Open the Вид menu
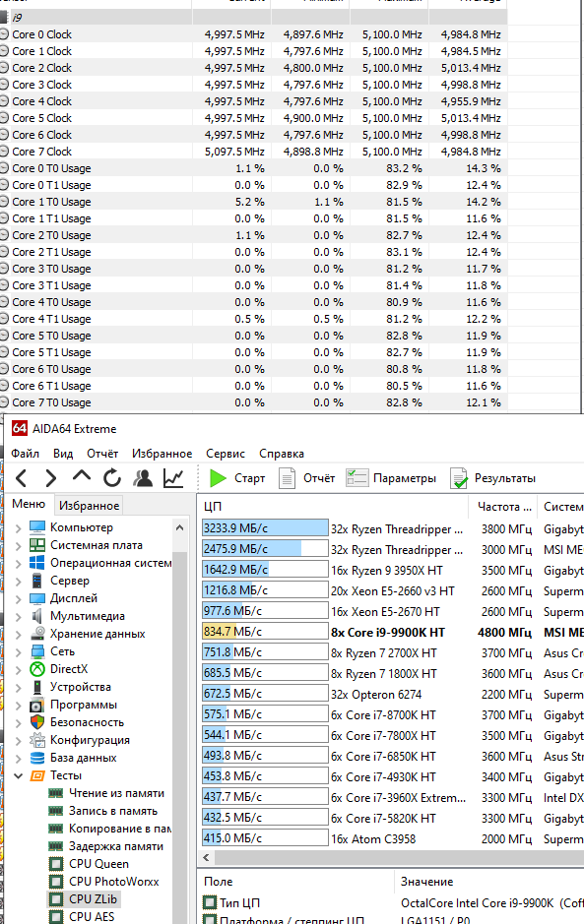Screen dimensions: 584x924 (63, 454)
